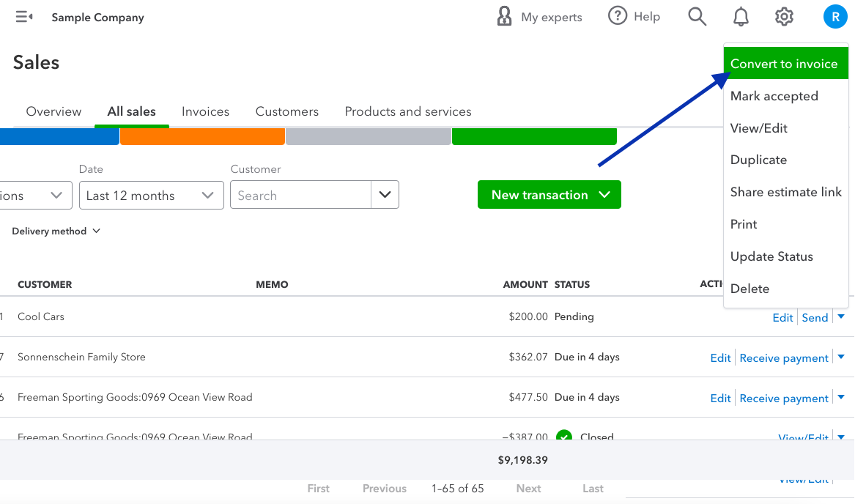Open the Help question mark icon
Image resolution: width=855 pixels, height=504 pixels.
click(x=618, y=16)
